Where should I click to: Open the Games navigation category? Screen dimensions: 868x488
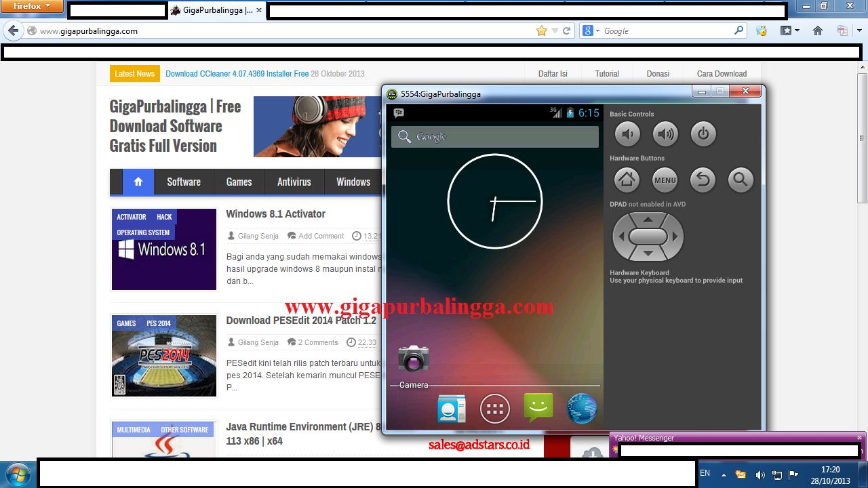click(239, 182)
